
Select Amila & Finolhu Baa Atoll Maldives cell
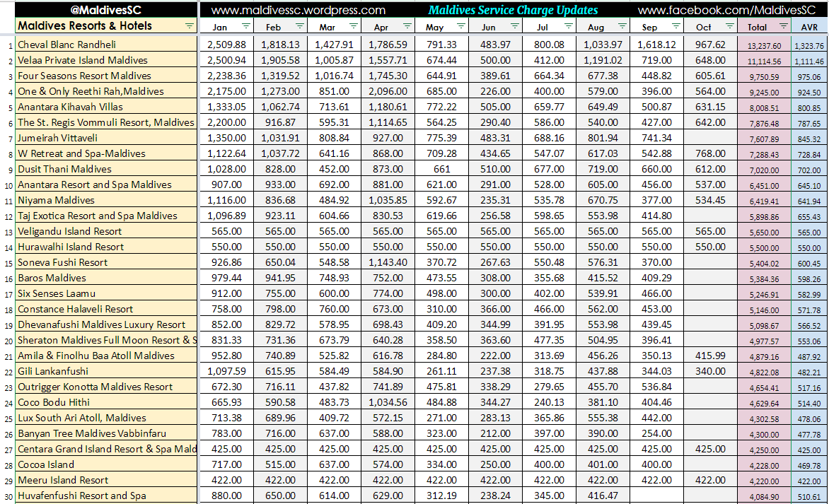click(106, 356)
